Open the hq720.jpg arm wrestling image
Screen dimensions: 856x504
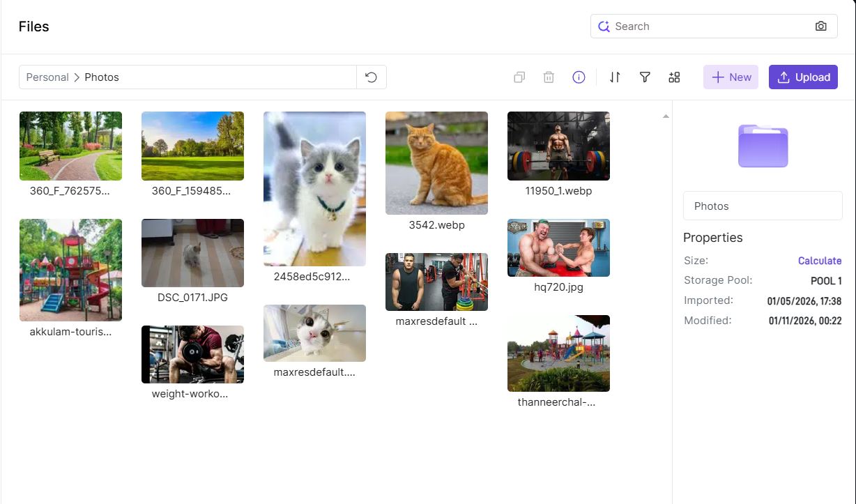[558, 247]
